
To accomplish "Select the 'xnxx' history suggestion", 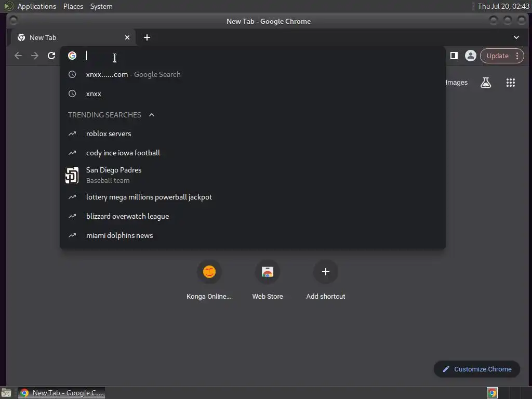I will click(x=252, y=94).
